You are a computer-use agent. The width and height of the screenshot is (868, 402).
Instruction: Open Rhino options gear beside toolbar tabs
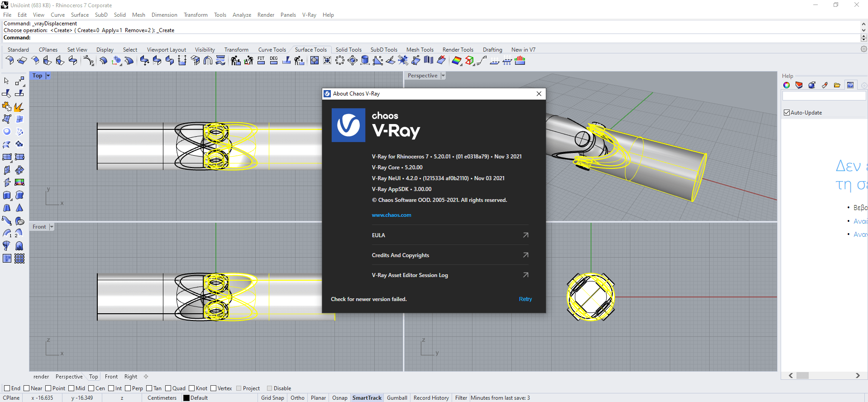click(863, 49)
